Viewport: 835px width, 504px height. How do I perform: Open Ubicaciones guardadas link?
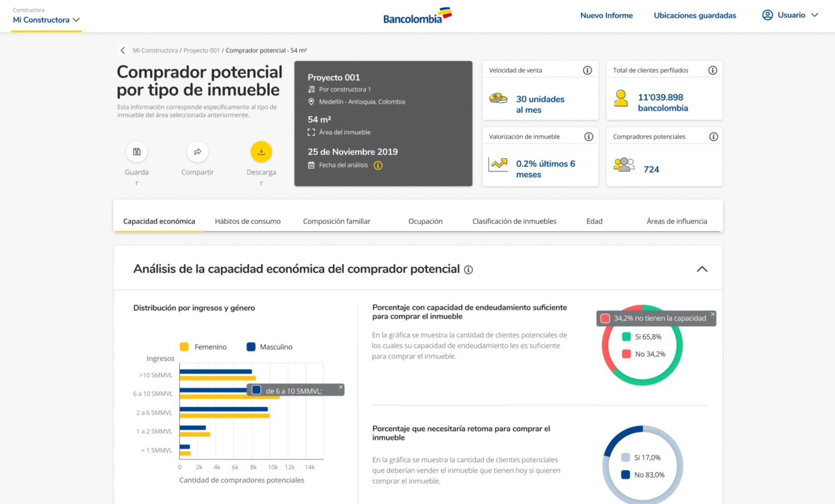pos(695,16)
